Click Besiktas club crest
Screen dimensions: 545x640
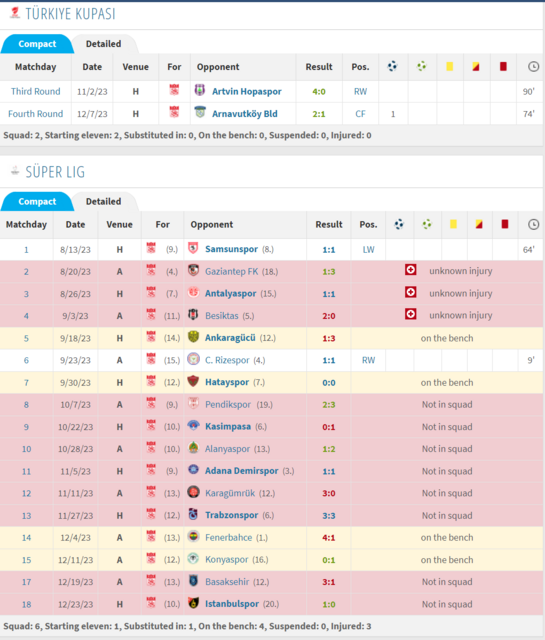194,314
